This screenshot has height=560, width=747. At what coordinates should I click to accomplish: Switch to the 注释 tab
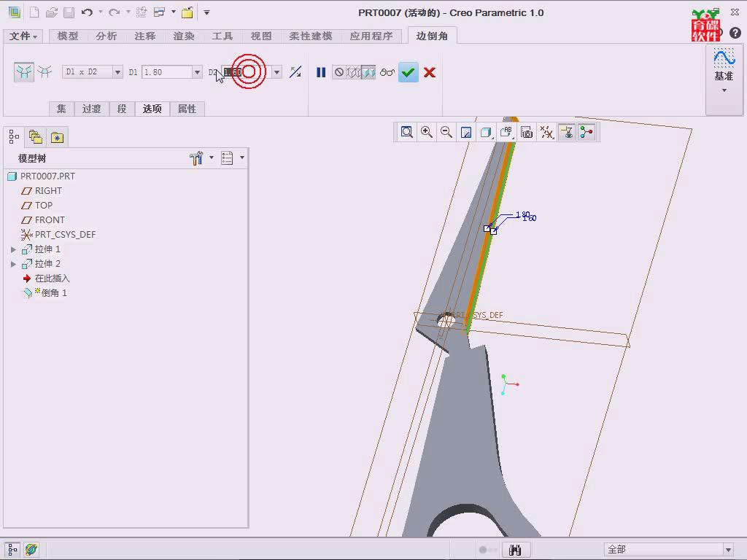(x=145, y=36)
